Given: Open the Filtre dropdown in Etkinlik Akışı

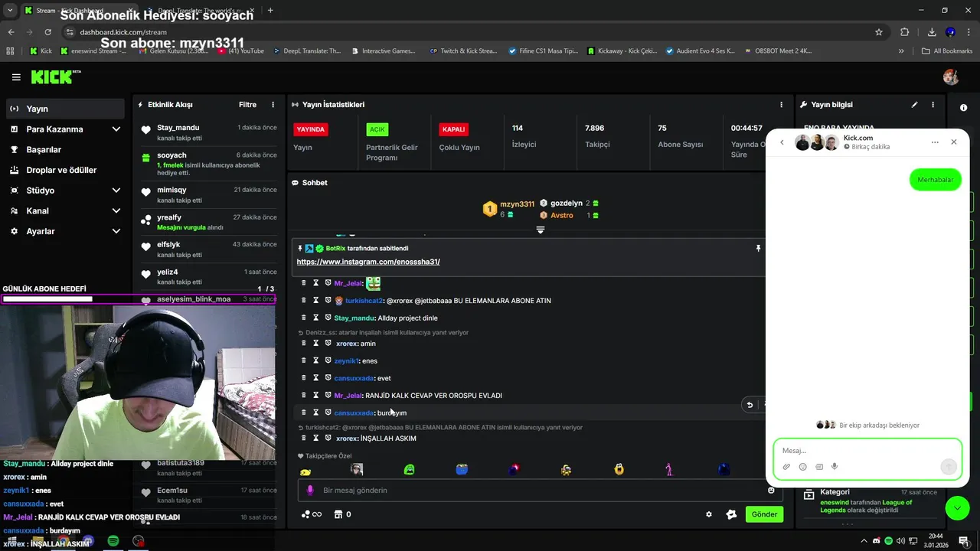Looking at the screenshot, I should tap(247, 105).
